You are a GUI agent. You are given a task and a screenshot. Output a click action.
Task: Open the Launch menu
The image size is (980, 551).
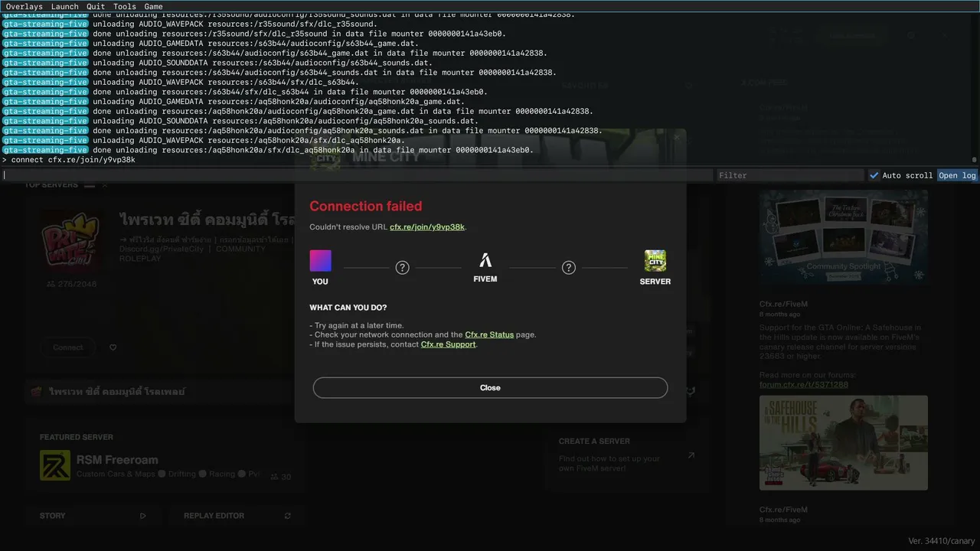click(x=65, y=6)
